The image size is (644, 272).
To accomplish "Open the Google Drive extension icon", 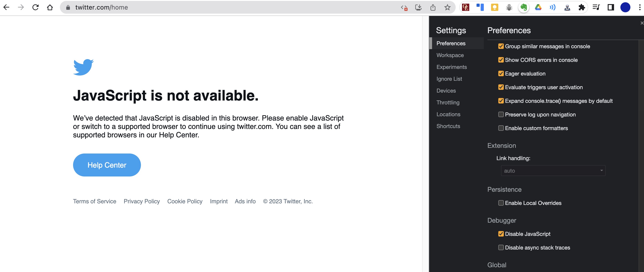I will [x=538, y=7].
